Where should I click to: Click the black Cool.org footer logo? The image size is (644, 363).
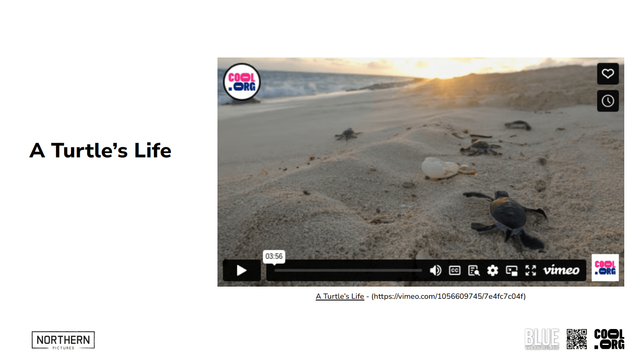(609, 339)
